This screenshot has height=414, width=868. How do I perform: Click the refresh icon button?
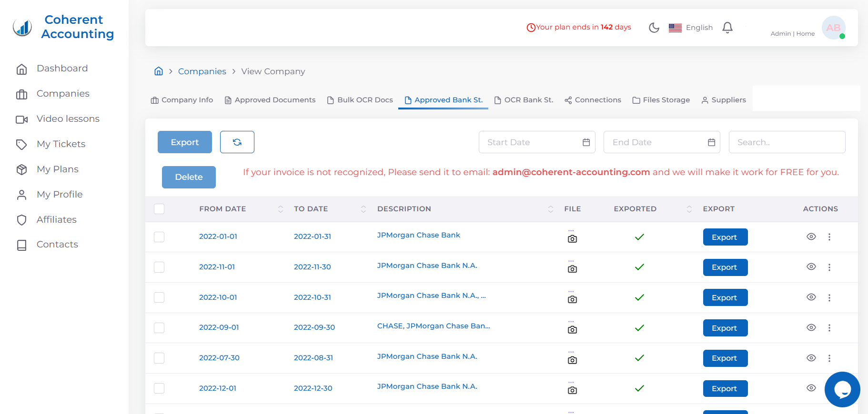coord(237,142)
